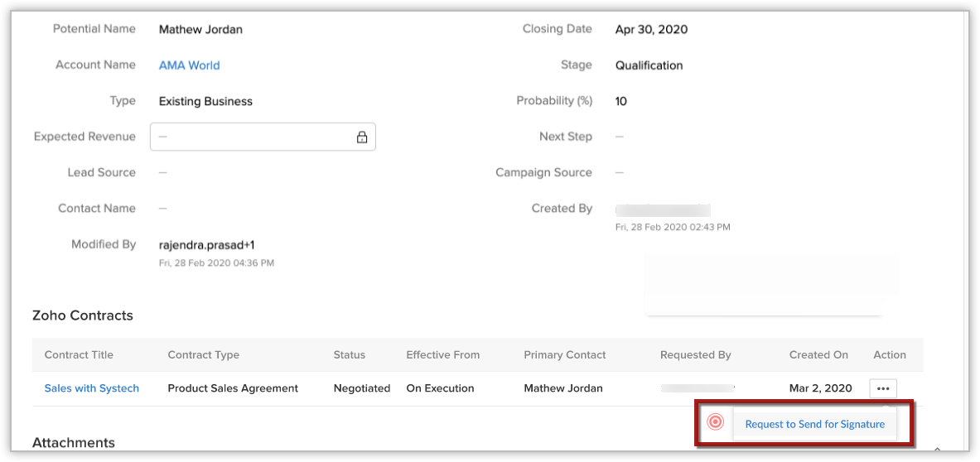This screenshot has width=980, height=462.
Task: Click the Primary Contact column header
Action: point(564,355)
